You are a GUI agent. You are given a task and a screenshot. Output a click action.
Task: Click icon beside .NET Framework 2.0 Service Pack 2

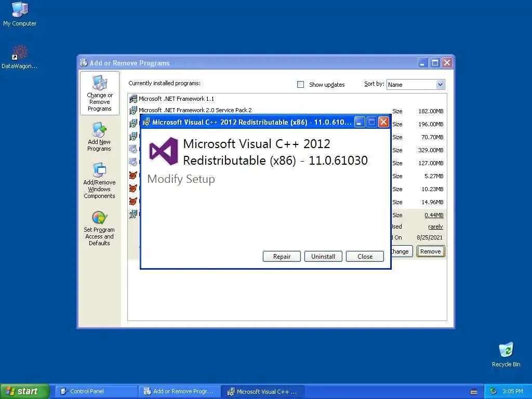coord(133,110)
